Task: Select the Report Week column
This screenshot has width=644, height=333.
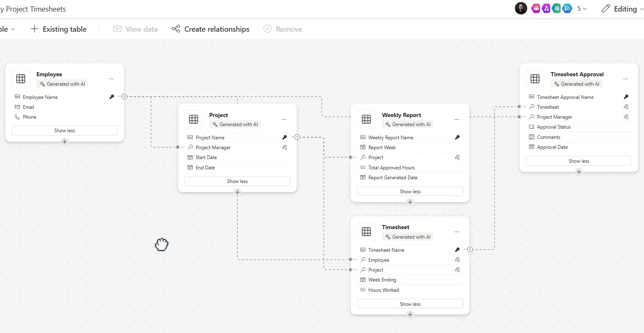Action: (410, 148)
